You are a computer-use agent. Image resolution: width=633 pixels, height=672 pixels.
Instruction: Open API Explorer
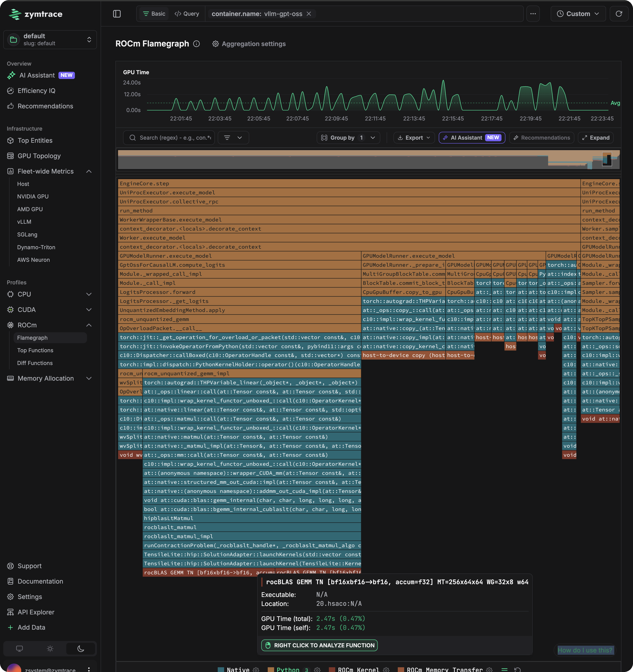[31, 612]
